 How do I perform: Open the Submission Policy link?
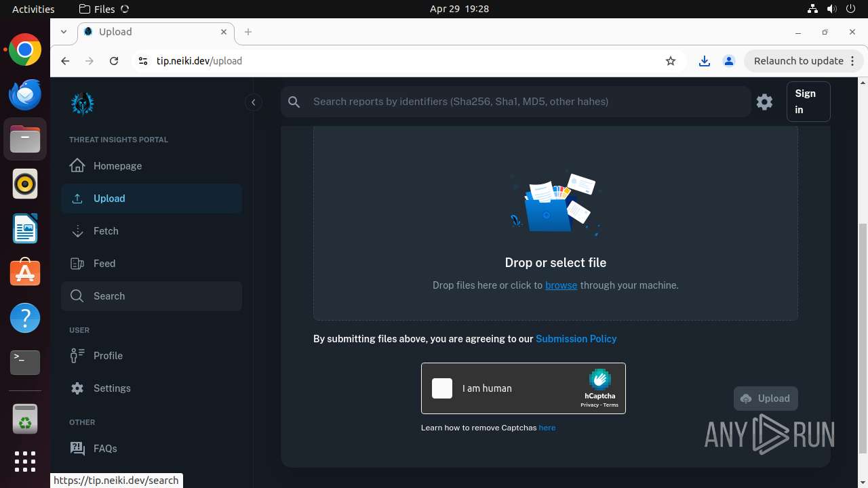(576, 339)
